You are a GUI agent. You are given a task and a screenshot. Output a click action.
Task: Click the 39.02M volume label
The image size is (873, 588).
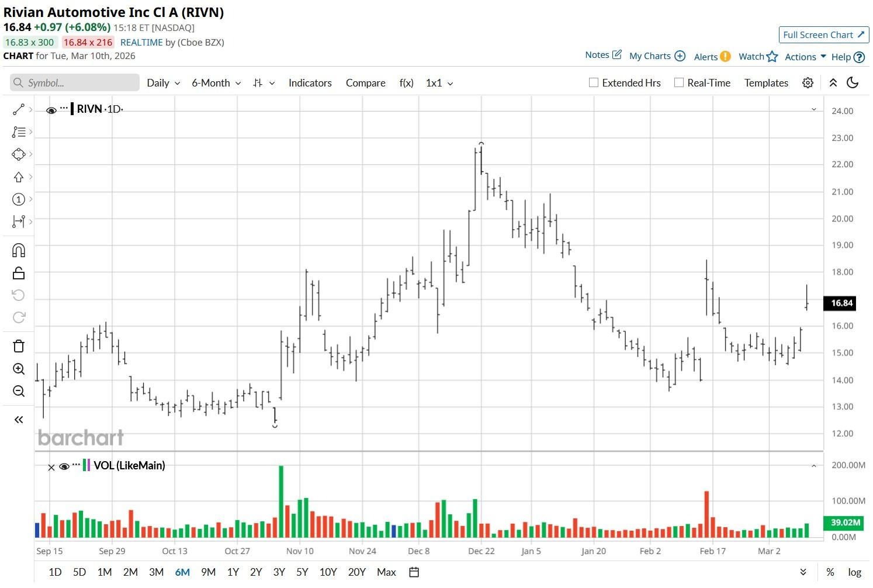click(844, 523)
